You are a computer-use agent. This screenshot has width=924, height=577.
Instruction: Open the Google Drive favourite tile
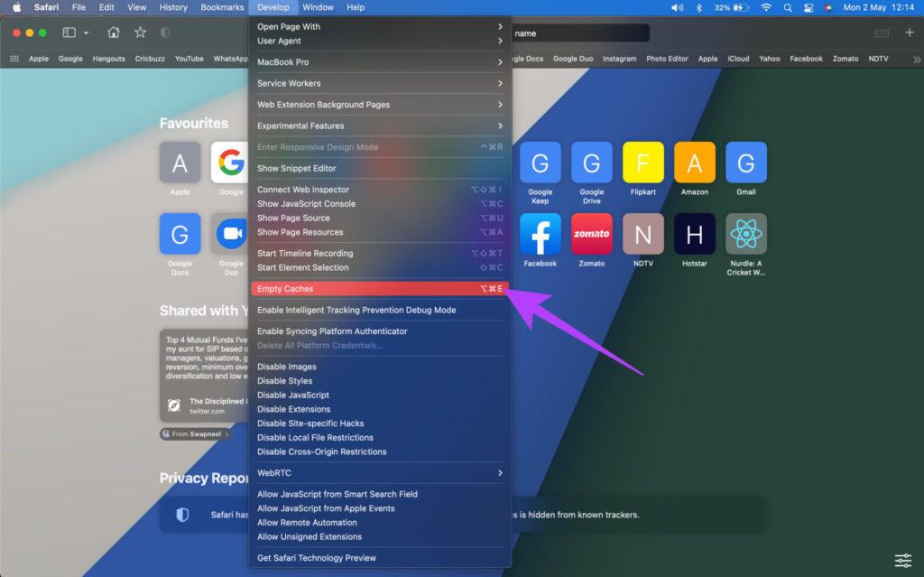click(592, 163)
